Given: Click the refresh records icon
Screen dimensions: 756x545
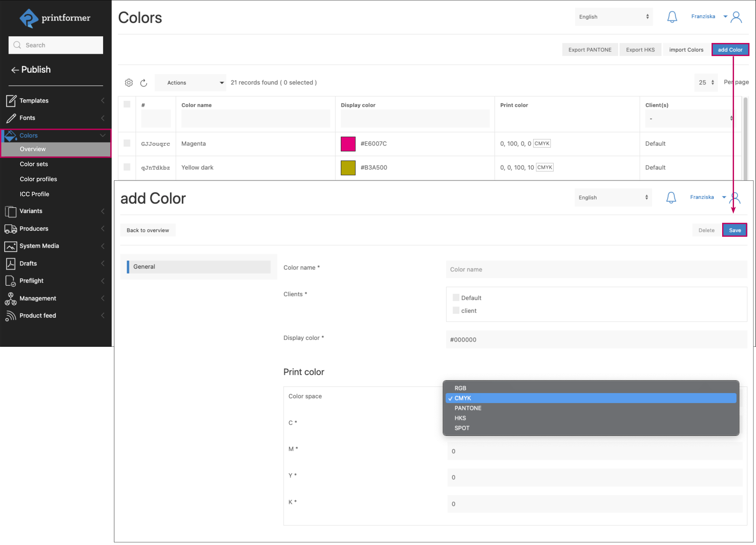Looking at the screenshot, I should (144, 83).
